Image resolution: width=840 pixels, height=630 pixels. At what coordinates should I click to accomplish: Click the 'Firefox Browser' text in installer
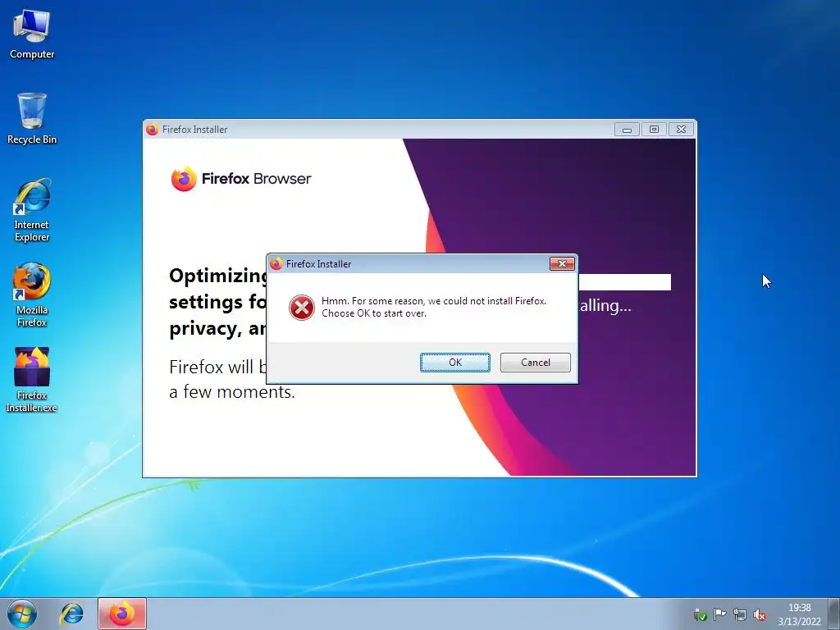click(256, 179)
